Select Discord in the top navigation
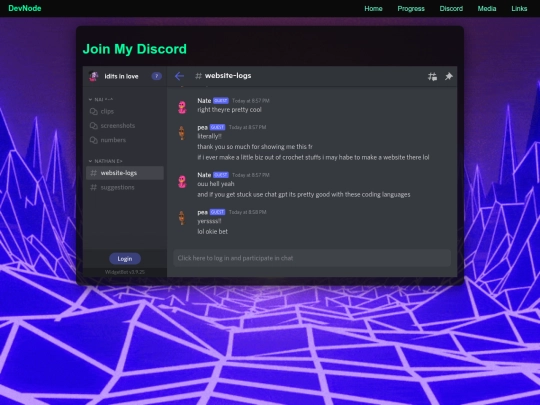The image size is (540, 405). tap(451, 9)
